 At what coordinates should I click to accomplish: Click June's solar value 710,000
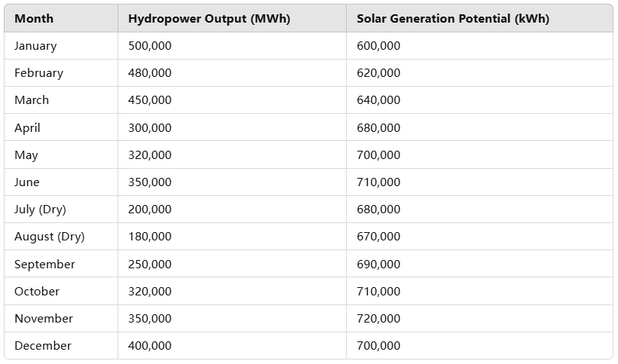click(378, 182)
